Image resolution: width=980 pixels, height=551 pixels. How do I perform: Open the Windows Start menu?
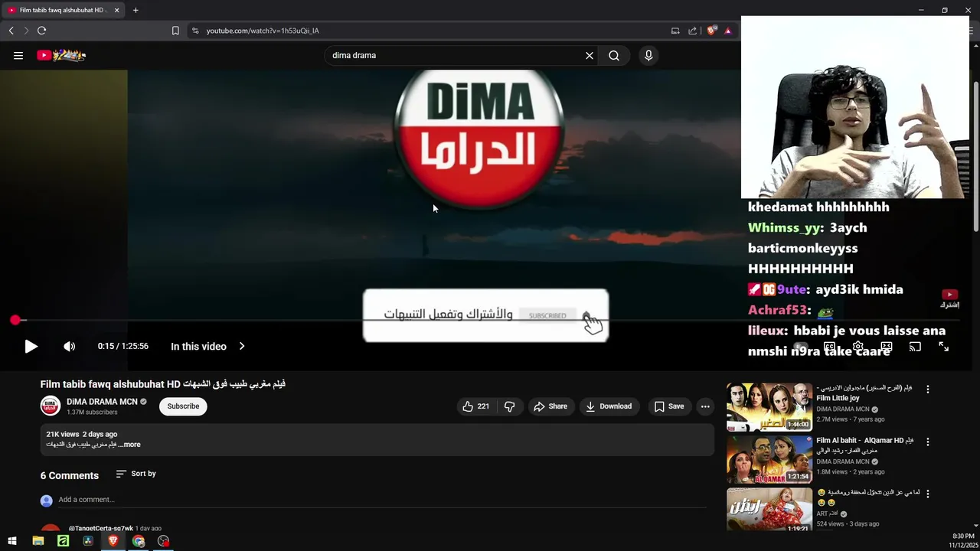12,541
